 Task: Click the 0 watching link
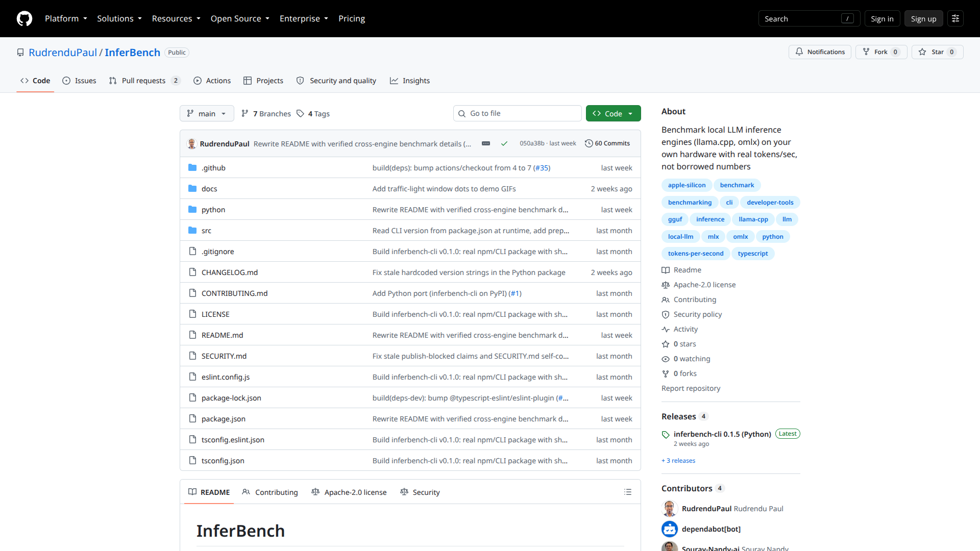click(692, 359)
